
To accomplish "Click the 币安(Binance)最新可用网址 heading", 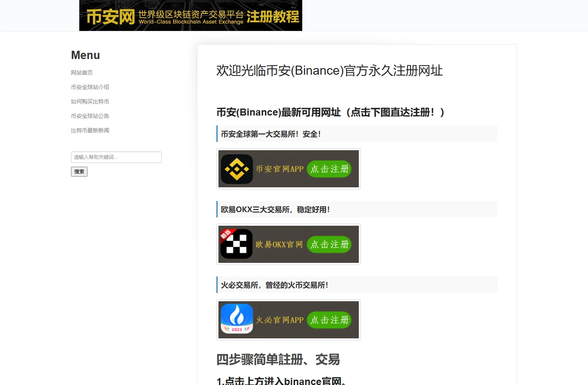I will (x=330, y=112).
